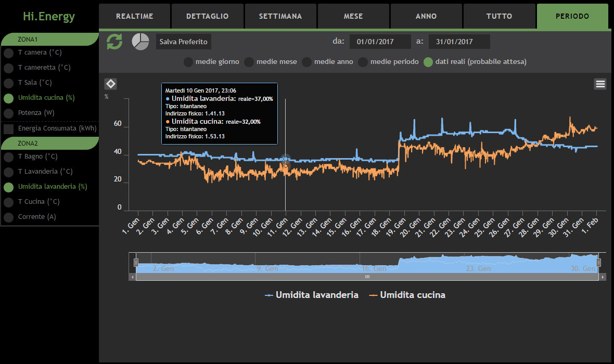Open the pie chart view icon

tap(140, 42)
